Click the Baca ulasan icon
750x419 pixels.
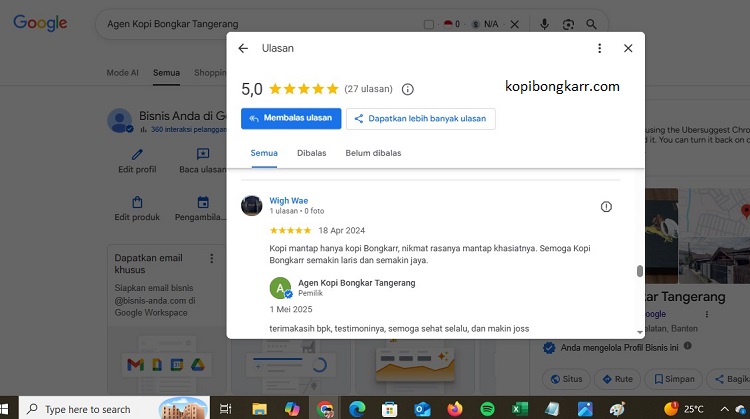point(203,154)
